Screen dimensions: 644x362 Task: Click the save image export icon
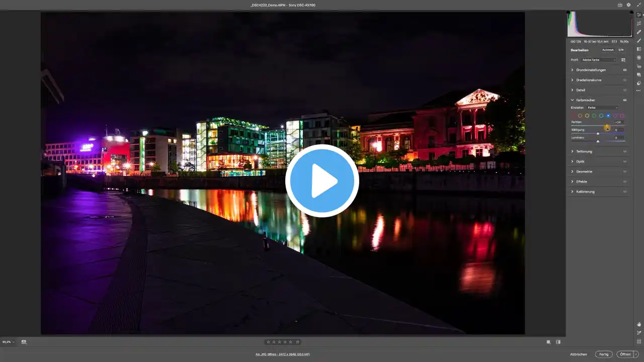(x=620, y=5)
